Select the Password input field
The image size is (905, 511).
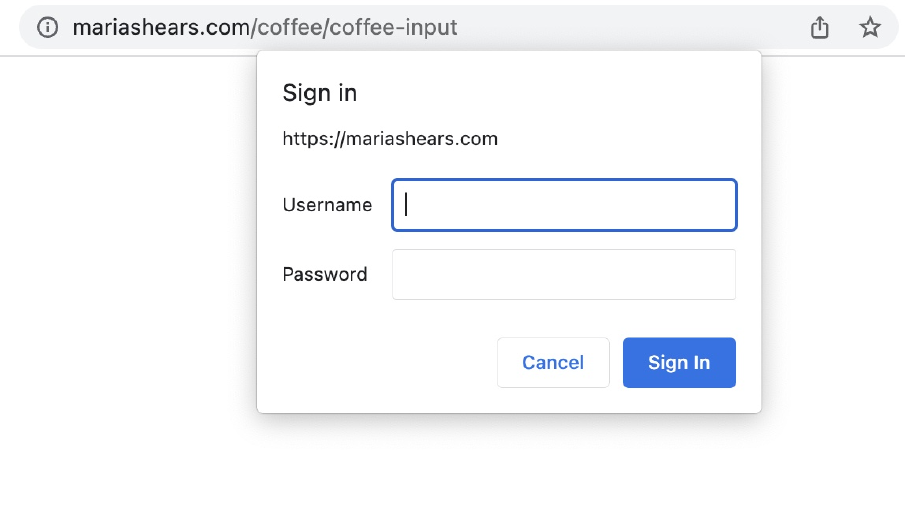point(564,274)
